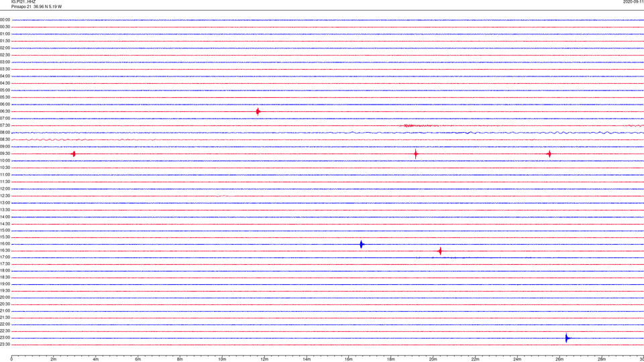Click the '10m' axis tick label

(x=222, y=359)
